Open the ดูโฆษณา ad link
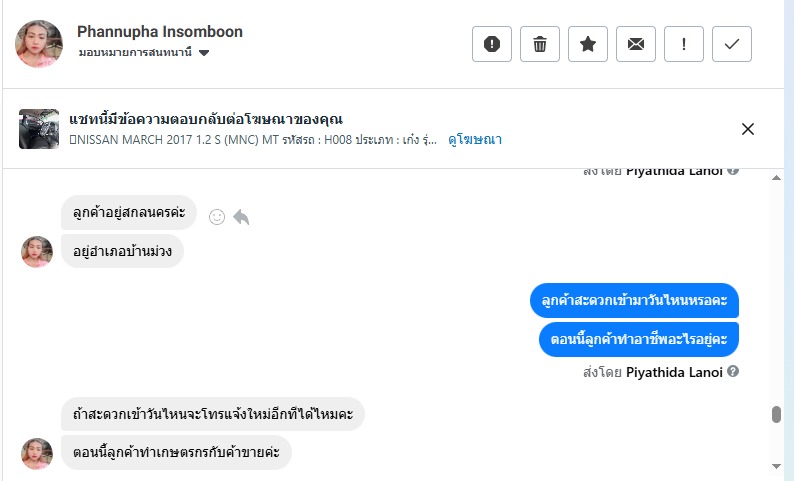The width and height of the screenshot is (794, 481). pyautogui.click(x=474, y=140)
